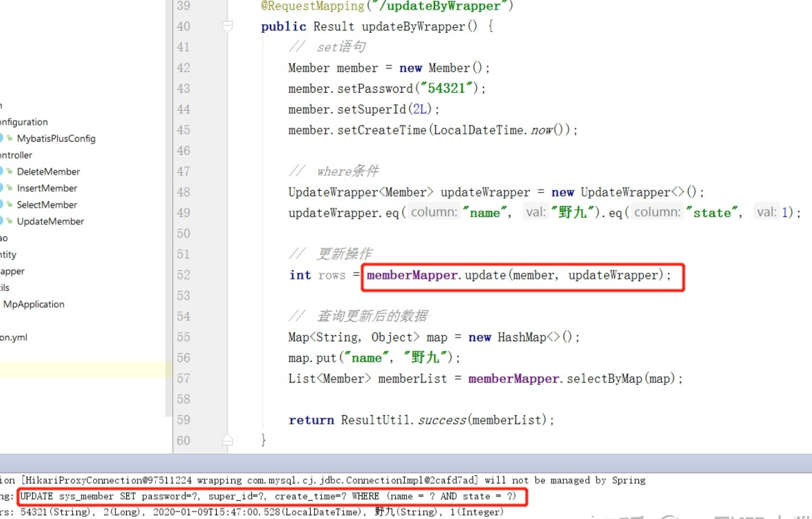Click the "// set语句" comment
This screenshot has width=812, height=519.
[x=327, y=47]
